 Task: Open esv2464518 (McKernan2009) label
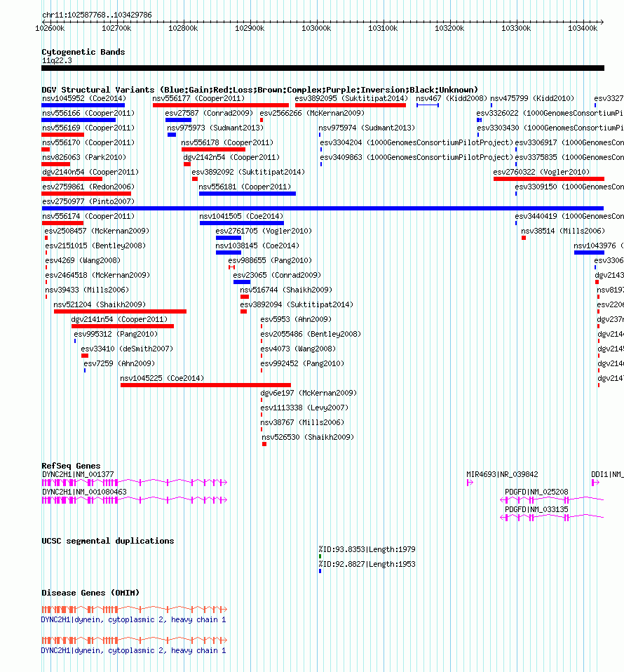click(x=97, y=275)
